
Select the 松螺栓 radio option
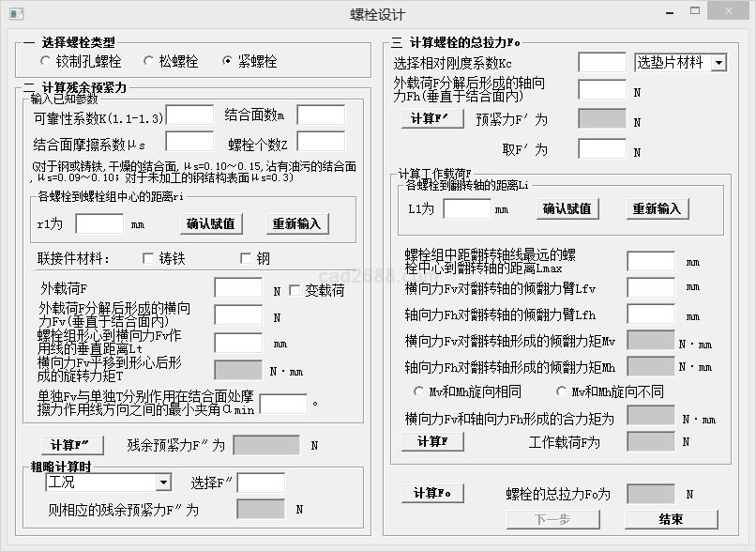148,62
